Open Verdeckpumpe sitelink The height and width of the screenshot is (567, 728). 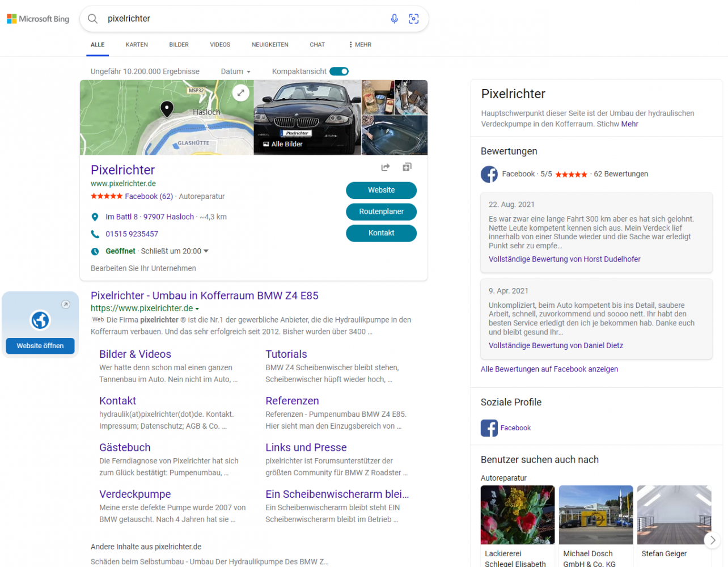pos(135,494)
